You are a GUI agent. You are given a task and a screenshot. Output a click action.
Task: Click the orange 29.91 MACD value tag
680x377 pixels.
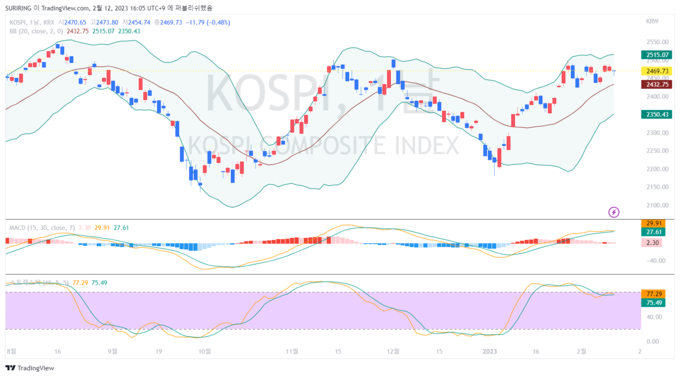click(653, 223)
